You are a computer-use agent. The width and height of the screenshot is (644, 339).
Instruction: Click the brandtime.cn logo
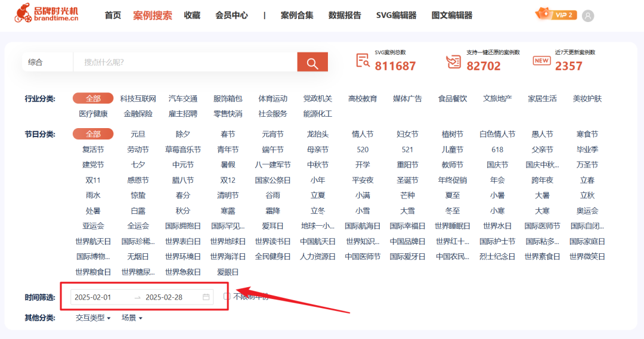coord(46,13)
